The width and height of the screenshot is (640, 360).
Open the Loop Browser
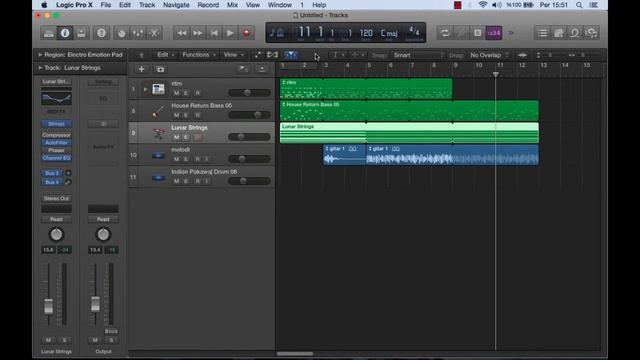tap(575, 33)
